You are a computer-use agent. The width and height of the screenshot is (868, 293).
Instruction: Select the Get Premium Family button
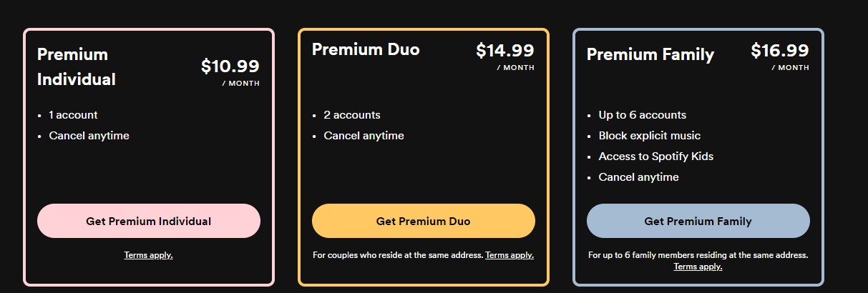pyautogui.click(x=698, y=221)
